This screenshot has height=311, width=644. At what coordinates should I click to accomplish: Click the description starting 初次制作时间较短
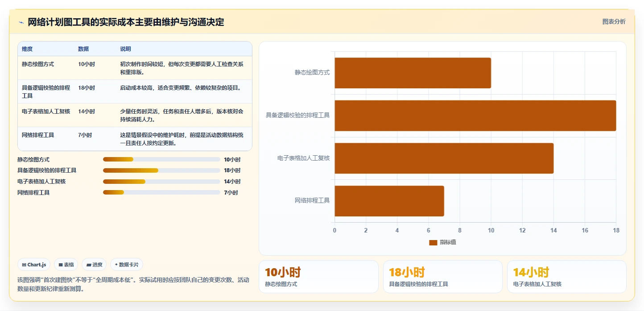click(x=182, y=68)
